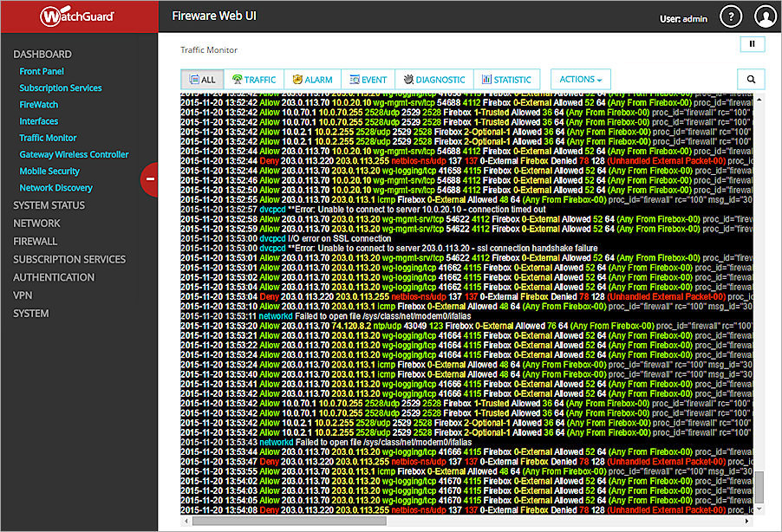This screenshot has width=782, height=532.
Task: Open FireWatch from the sidebar
Action: point(40,104)
